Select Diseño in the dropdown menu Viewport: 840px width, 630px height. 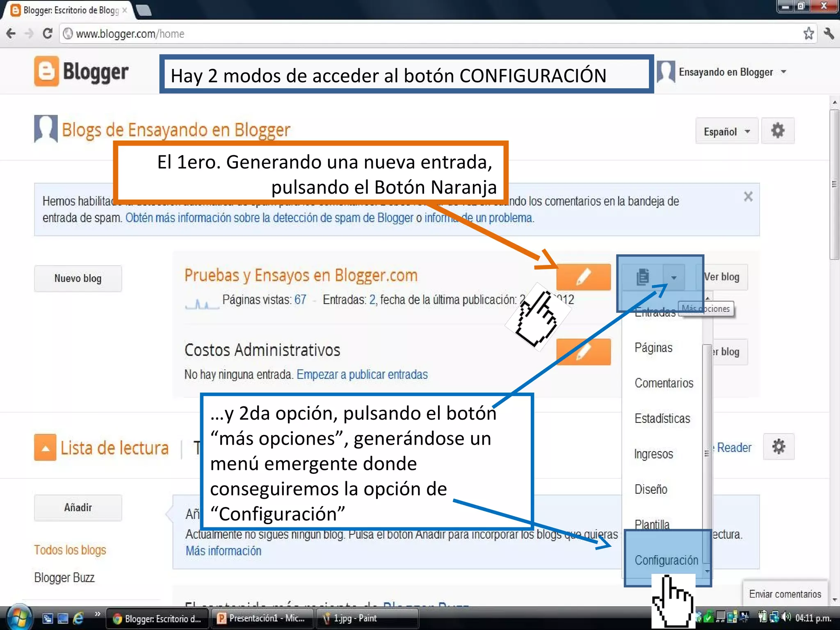pos(651,489)
